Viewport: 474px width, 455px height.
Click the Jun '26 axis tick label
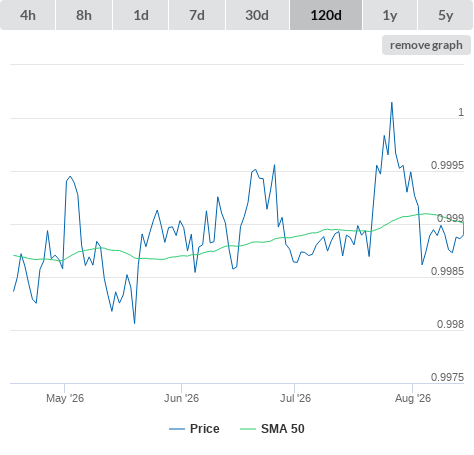point(181,398)
